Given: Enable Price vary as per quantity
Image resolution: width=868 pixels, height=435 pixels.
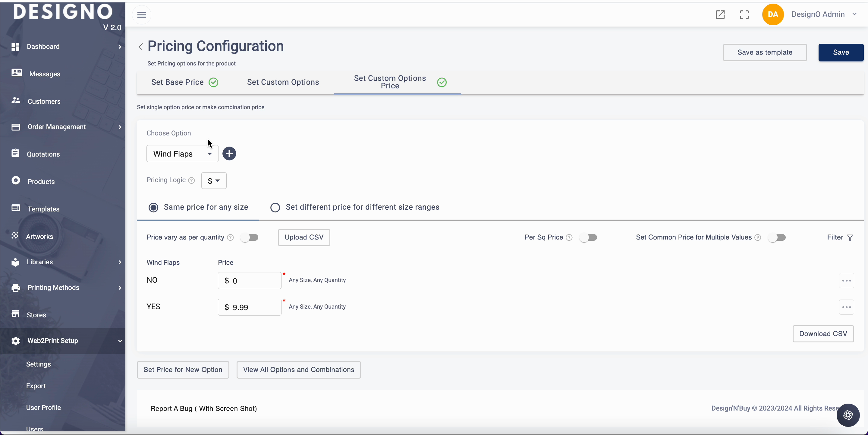Looking at the screenshot, I should 250,238.
